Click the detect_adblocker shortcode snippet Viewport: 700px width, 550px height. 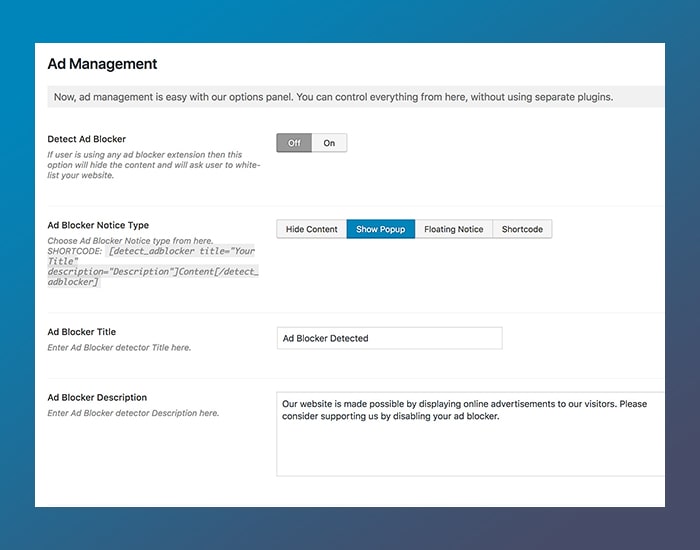pos(153,267)
